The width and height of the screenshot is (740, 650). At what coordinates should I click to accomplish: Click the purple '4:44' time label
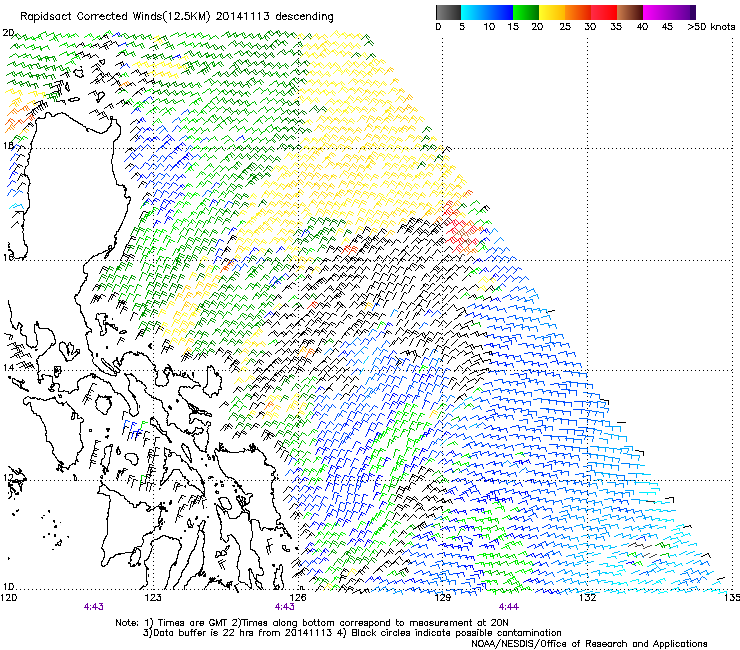(508, 607)
